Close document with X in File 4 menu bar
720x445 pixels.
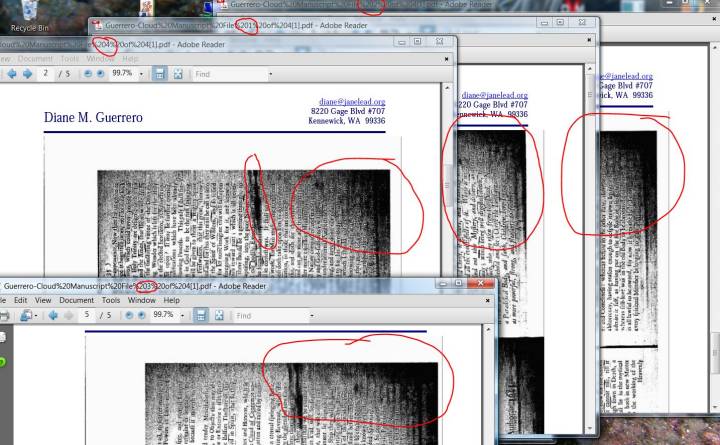tap(446, 59)
